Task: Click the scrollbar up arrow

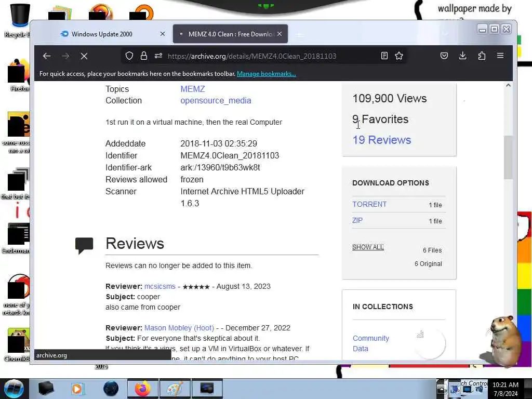Action: tap(508, 86)
